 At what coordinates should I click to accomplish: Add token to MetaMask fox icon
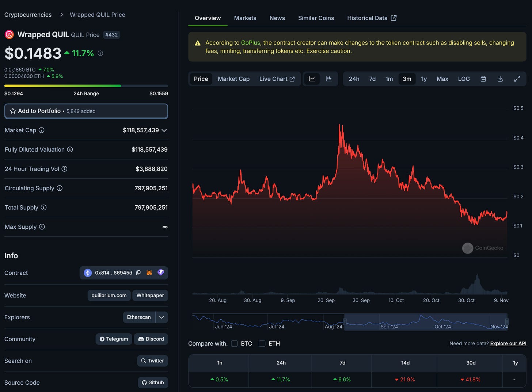pyautogui.click(x=149, y=273)
